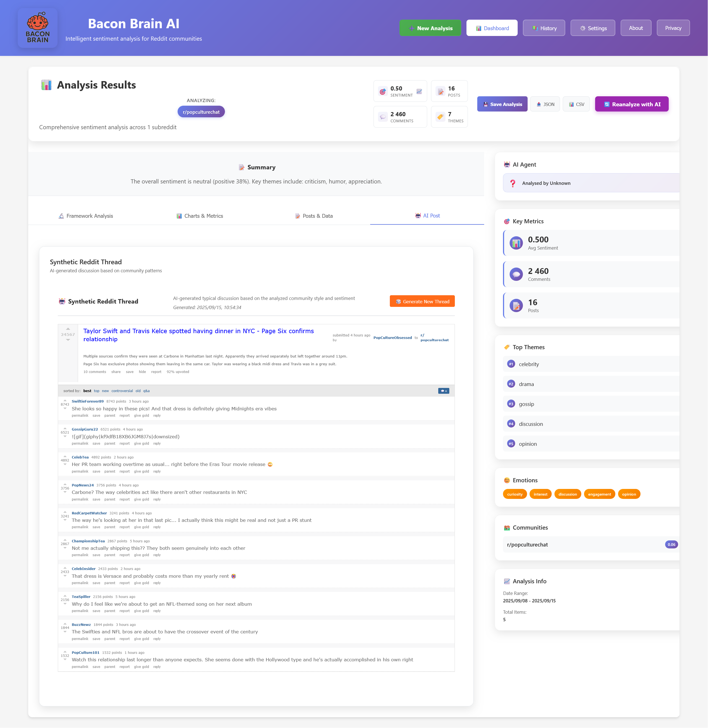Open PopCultureObsessed author profile link
Image resolution: width=708 pixels, height=728 pixels.
pyautogui.click(x=392, y=338)
